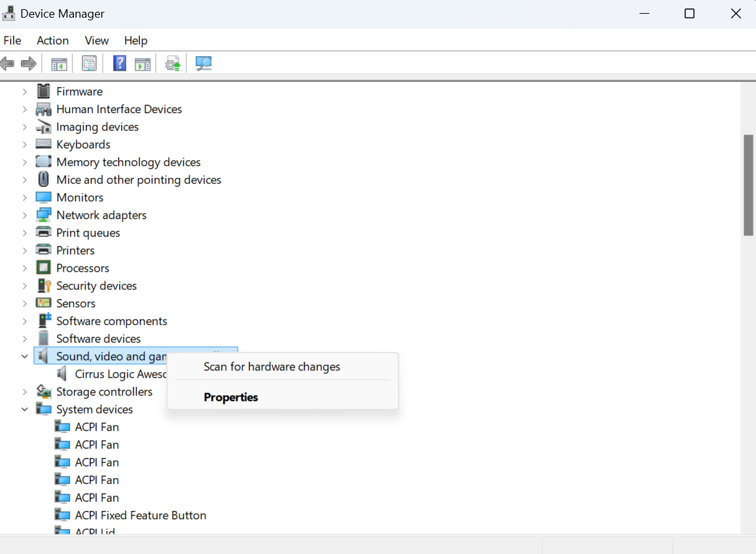Expand the Storage controllers category
The height and width of the screenshot is (554, 756).
click(x=25, y=391)
